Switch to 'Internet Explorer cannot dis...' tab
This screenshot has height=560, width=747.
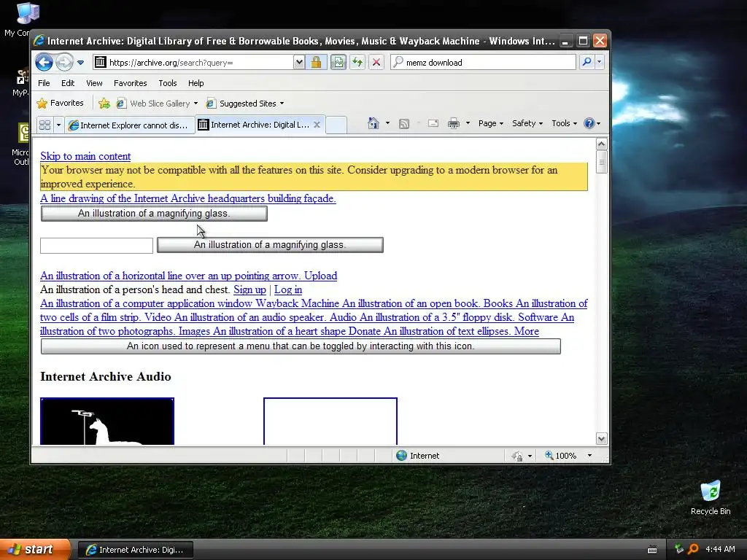129,125
